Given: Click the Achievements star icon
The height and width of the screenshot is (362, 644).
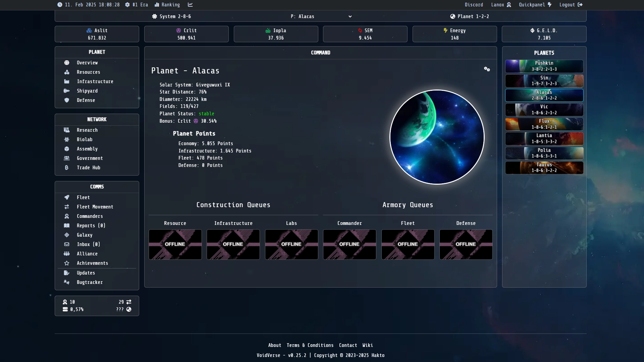Looking at the screenshot, I should pyautogui.click(x=67, y=263).
